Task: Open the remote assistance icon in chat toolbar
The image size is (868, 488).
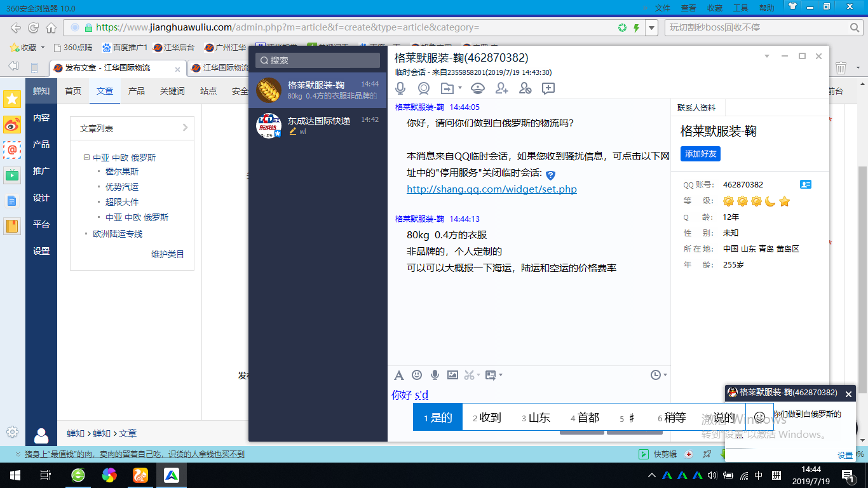Action: (478, 88)
